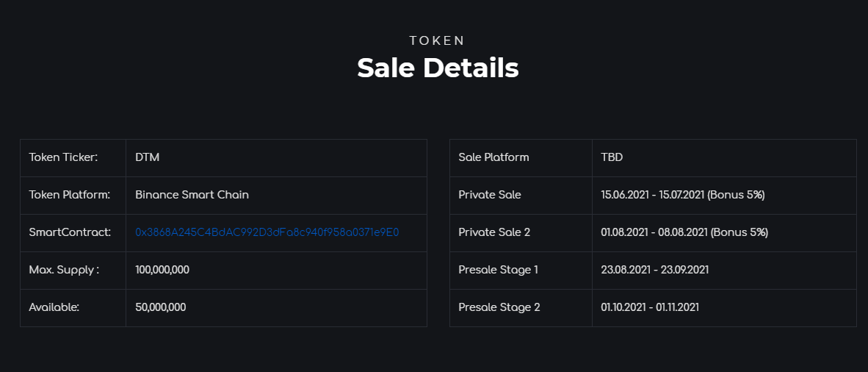Select the TOKEN subtitle text
The image size is (868, 372).
click(x=438, y=40)
